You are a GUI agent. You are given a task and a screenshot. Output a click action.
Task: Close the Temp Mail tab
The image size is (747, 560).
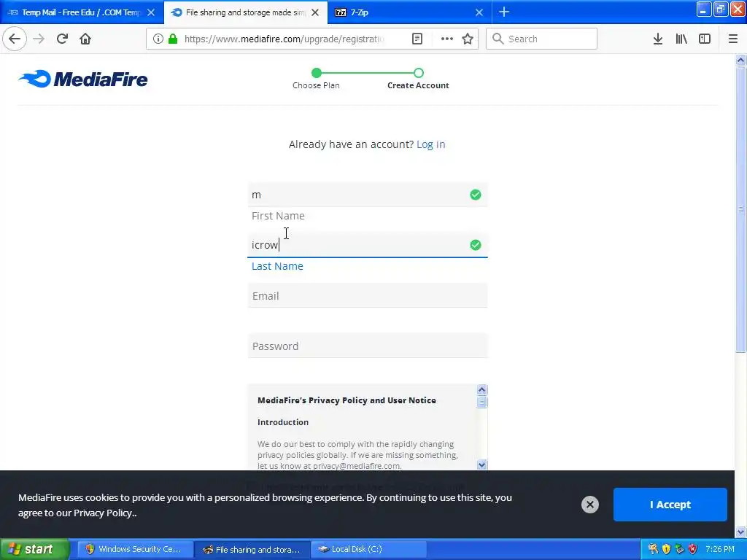[x=151, y=12]
